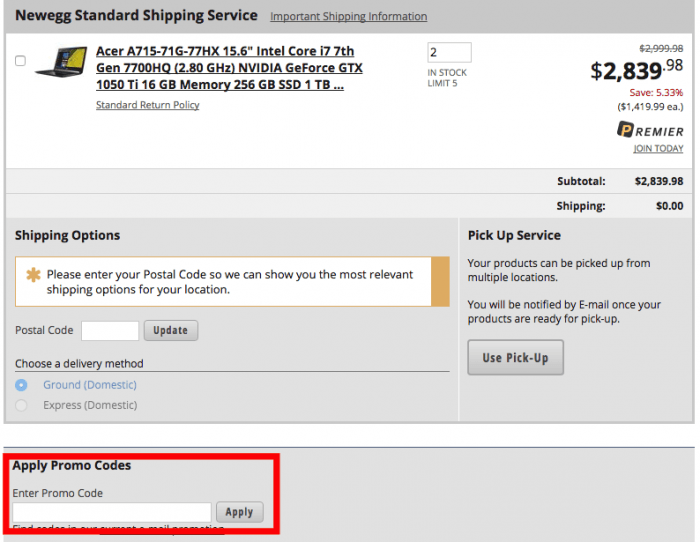This screenshot has width=700, height=542.
Task: Click the Pick Up Service heading
Action: [x=514, y=235]
